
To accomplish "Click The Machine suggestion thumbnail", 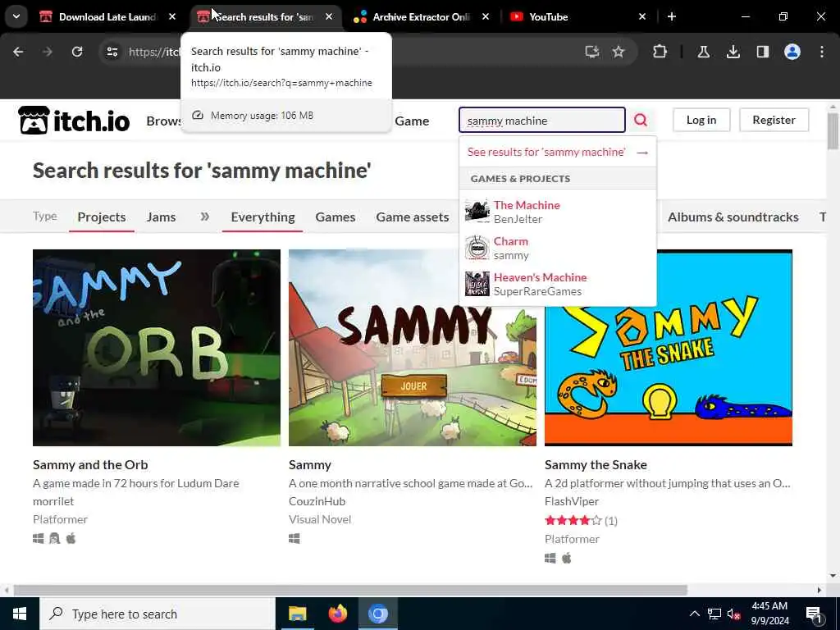I will 477,211.
